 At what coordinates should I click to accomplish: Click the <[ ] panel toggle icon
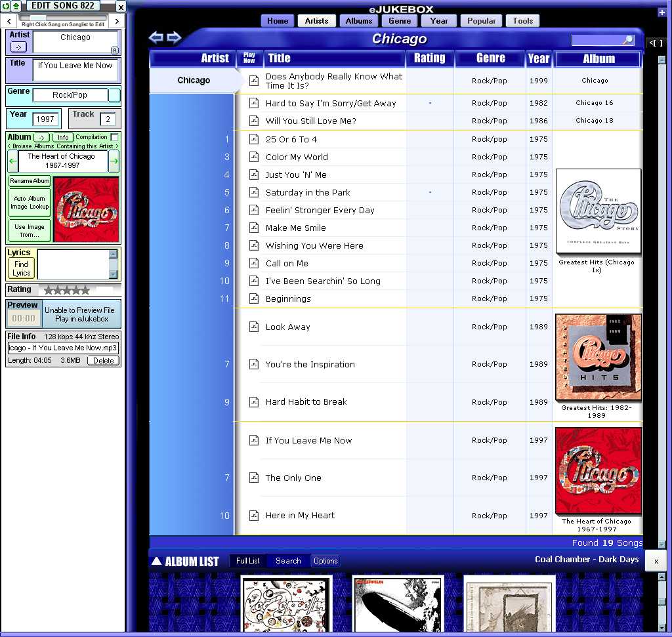click(x=656, y=43)
